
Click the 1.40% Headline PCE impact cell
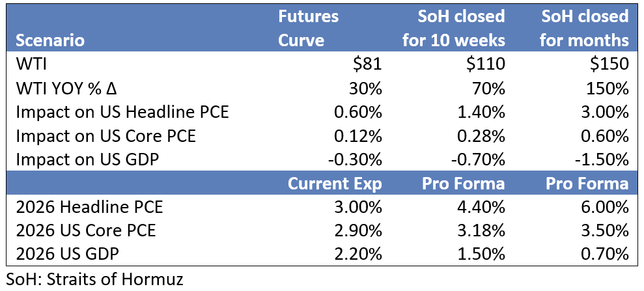coord(483,112)
